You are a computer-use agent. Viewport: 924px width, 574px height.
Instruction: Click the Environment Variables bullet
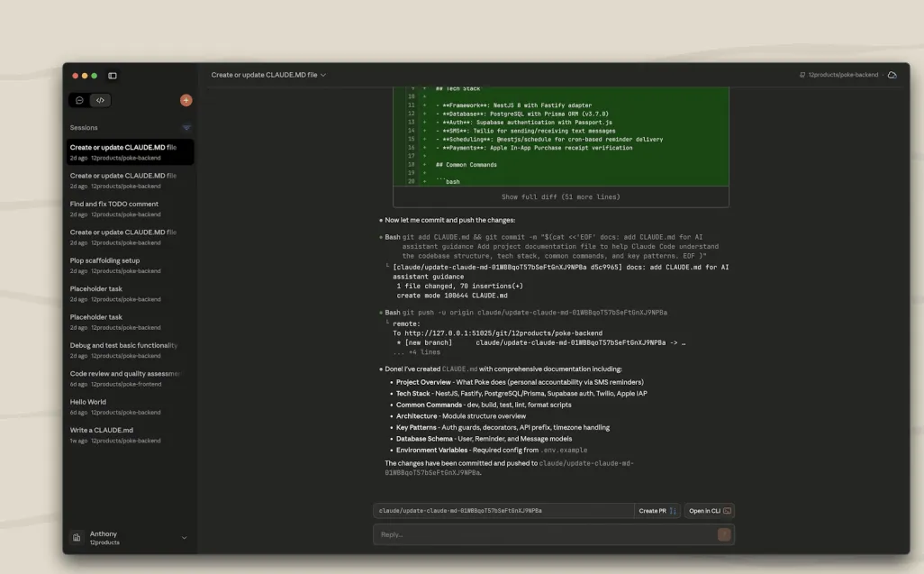492,450
